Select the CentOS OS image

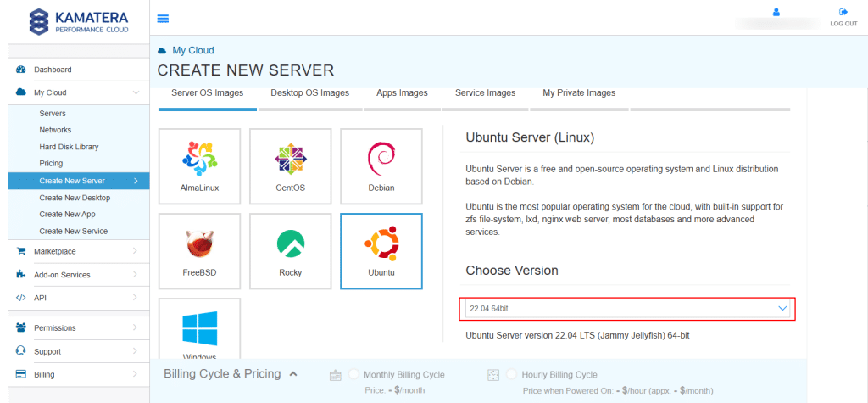coord(290,166)
